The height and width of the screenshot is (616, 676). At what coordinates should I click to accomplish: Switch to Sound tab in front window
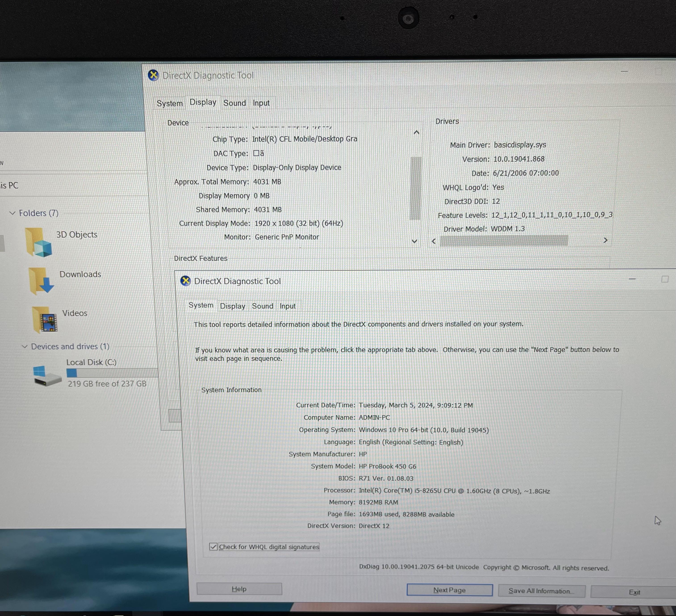(x=263, y=306)
